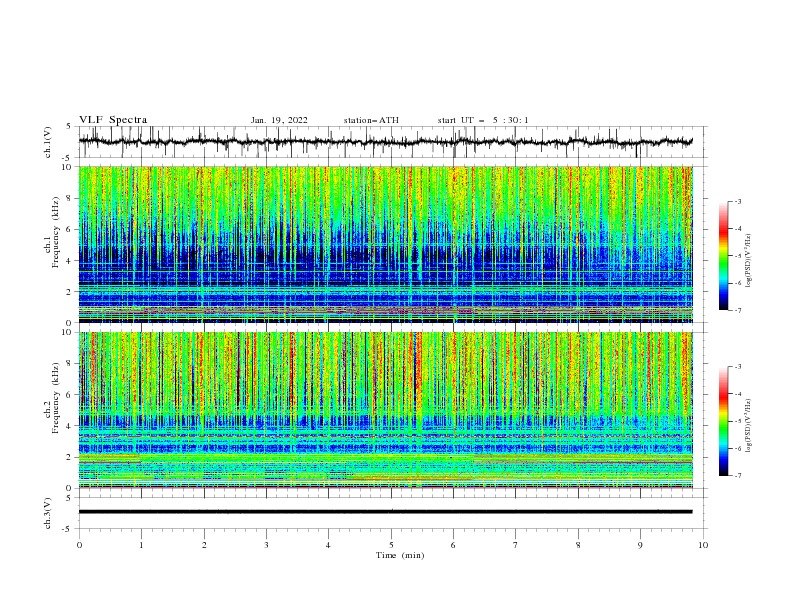This screenshot has height=612, width=792.
Task: Click time axis tick label '0'
Action: click(79, 545)
